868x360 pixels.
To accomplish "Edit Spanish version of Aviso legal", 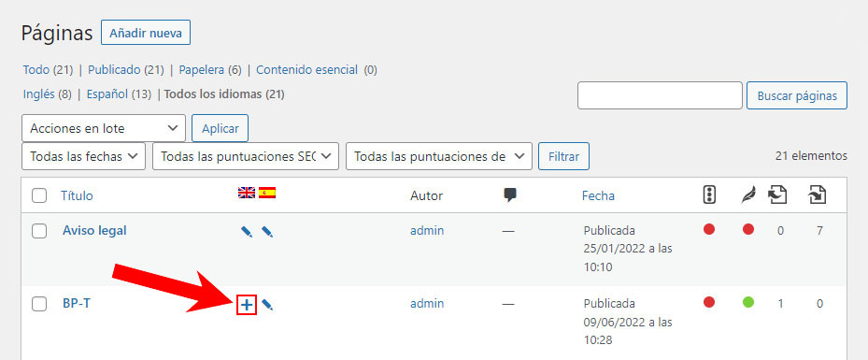I will [267, 232].
